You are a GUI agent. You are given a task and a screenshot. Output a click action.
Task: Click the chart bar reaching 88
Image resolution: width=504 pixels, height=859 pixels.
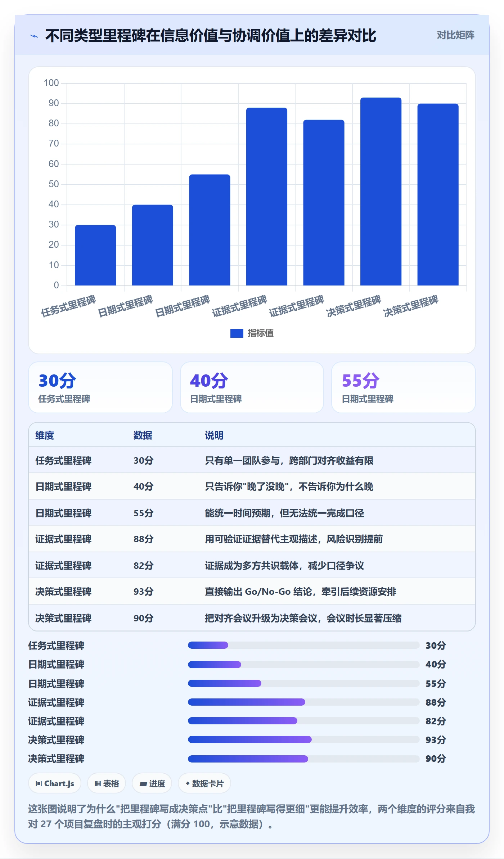tap(267, 197)
